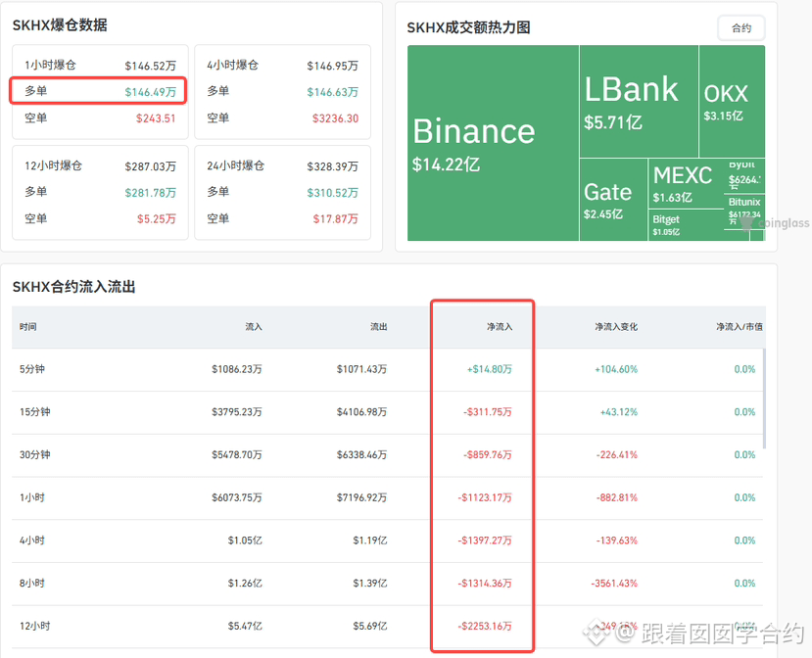
Task: Click the net inflow change -226.41%
Action: (x=617, y=455)
